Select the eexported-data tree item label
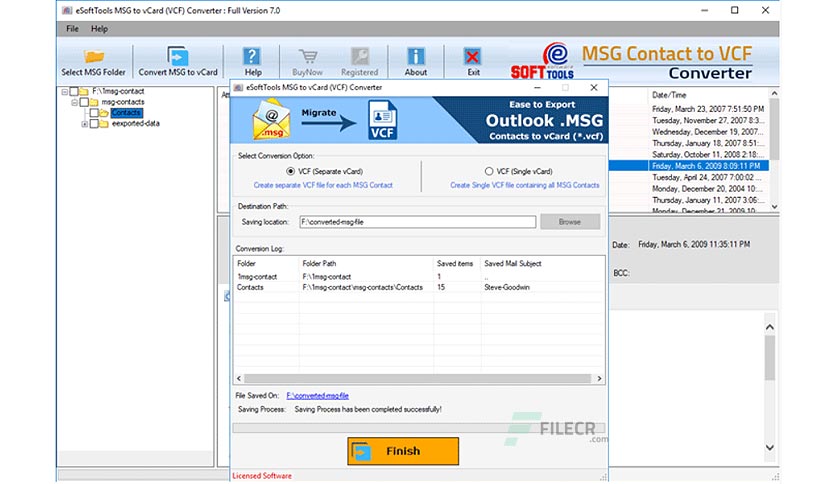The width and height of the screenshot is (836, 484). 135,124
